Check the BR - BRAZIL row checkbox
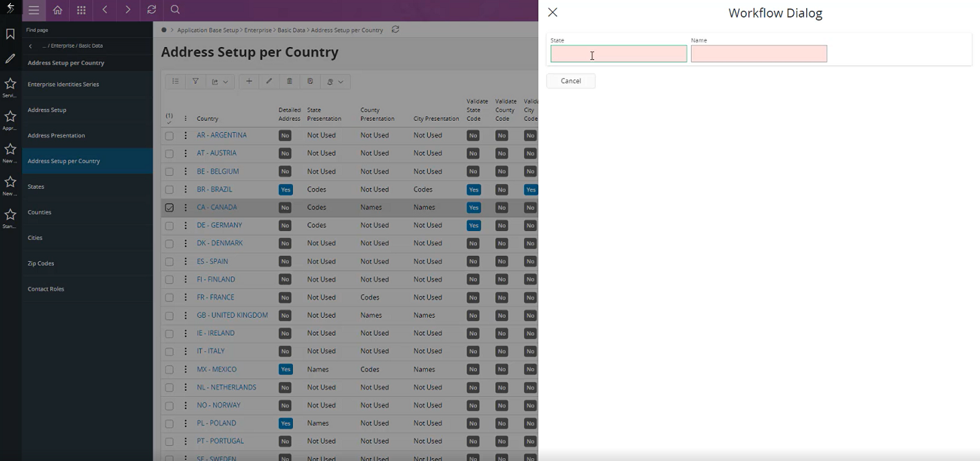The height and width of the screenshot is (461, 980). pyautogui.click(x=169, y=189)
